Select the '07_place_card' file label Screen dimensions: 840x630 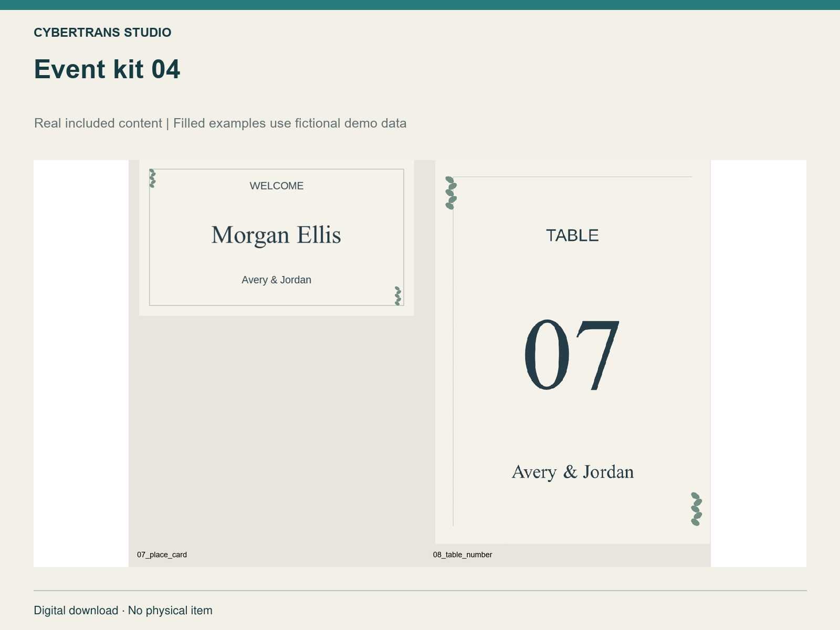point(162,554)
